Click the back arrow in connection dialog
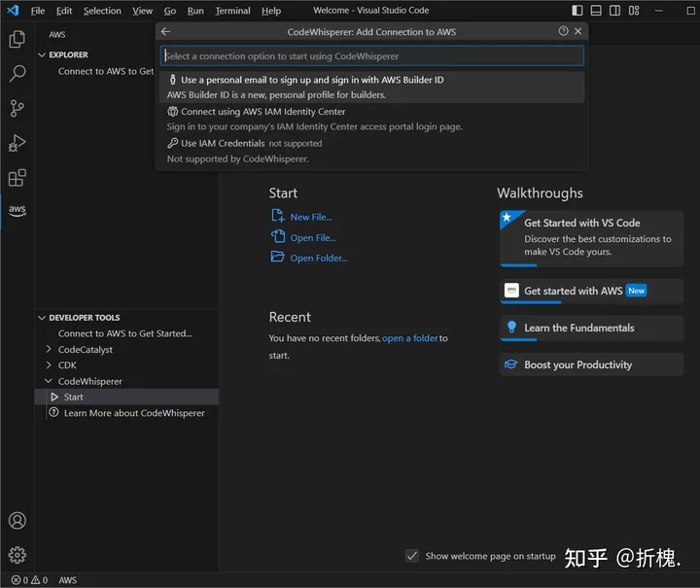The height and width of the screenshot is (588, 700). point(165,31)
